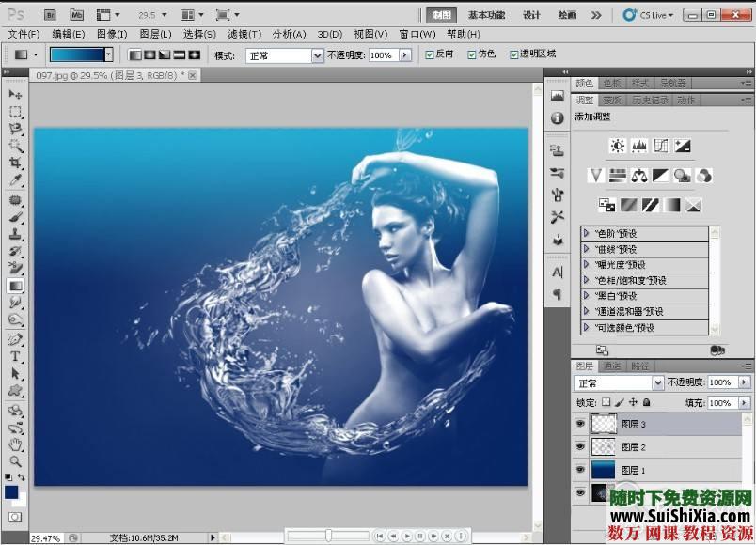Toggle the 反向 (Reverse) checkbox
756x545 pixels.
(430, 55)
